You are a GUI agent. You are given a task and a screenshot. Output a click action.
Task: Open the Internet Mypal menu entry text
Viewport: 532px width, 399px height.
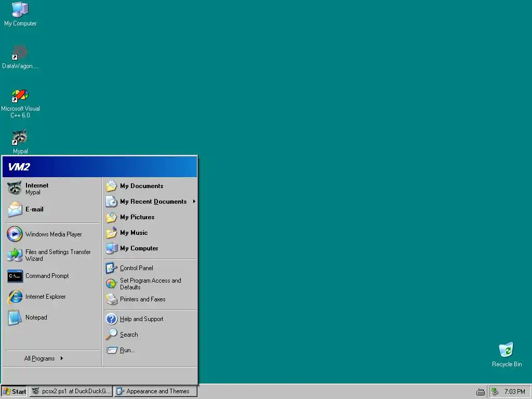tap(37, 189)
